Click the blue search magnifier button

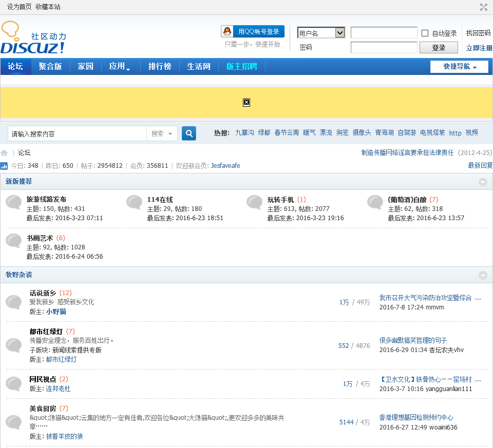coord(189,133)
